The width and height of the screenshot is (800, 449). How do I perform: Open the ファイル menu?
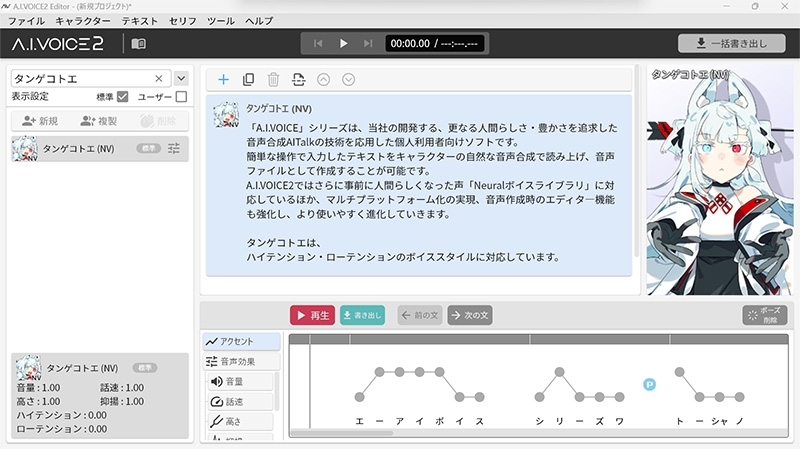27,21
